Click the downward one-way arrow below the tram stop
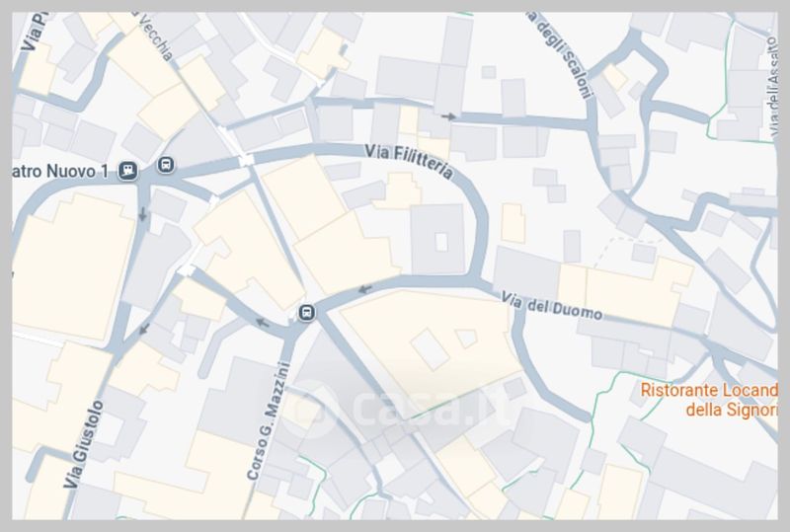 click(142, 214)
